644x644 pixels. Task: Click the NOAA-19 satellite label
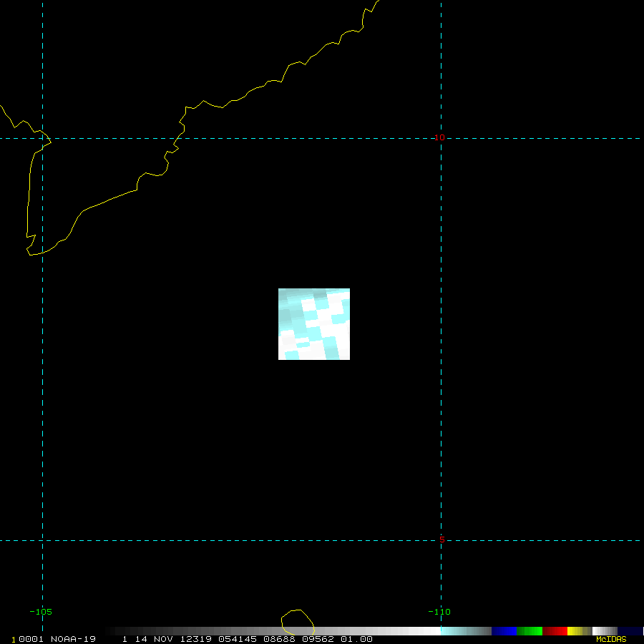pyautogui.click(x=73, y=640)
